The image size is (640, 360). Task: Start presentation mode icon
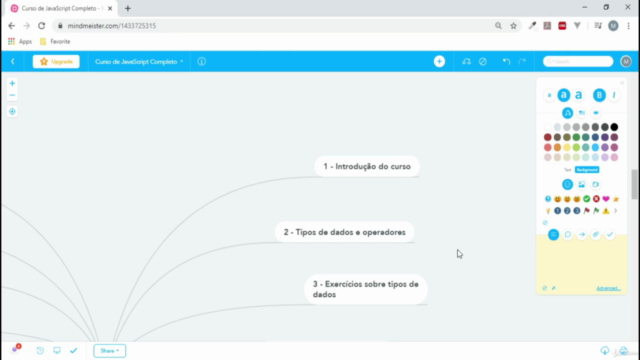[57, 351]
